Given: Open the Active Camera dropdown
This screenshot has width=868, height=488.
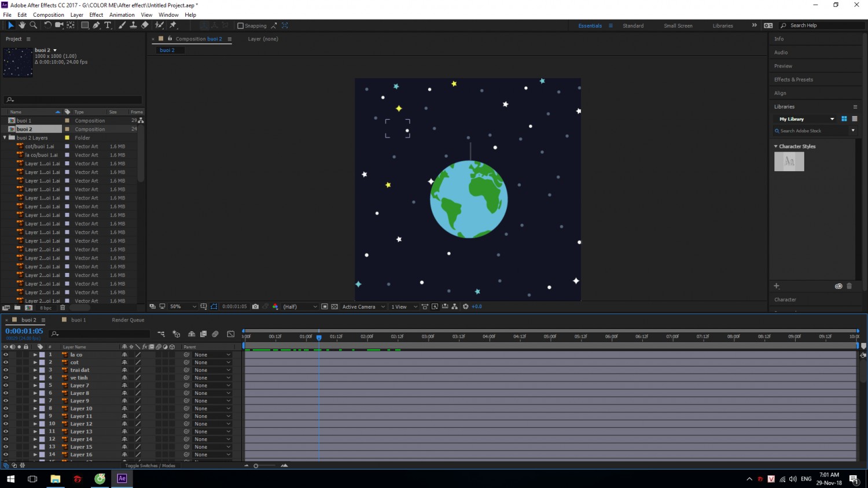Looking at the screenshot, I should [363, 306].
